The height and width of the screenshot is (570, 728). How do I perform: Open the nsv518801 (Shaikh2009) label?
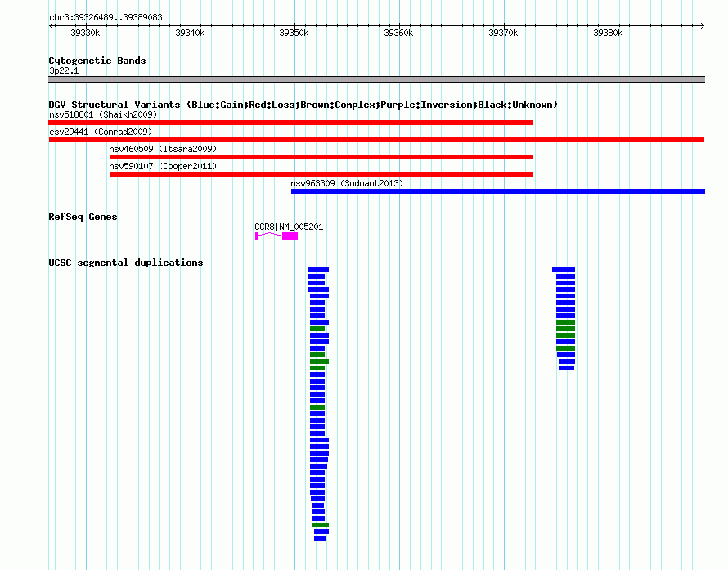[x=103, y=114]
